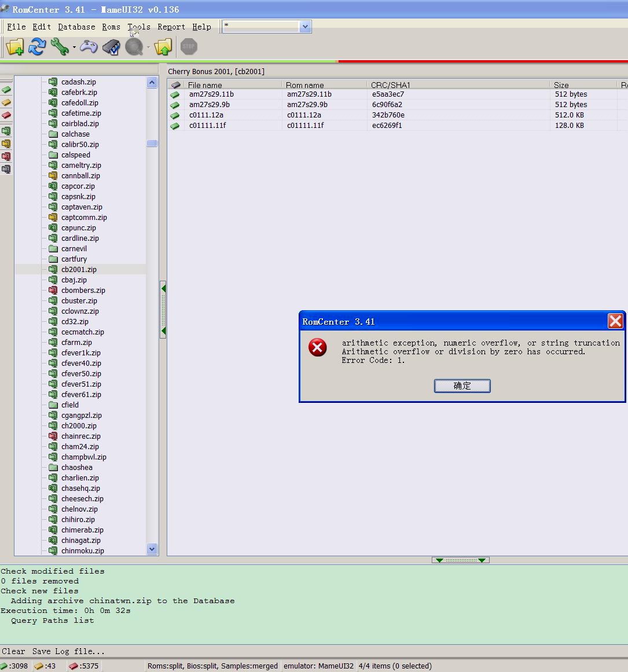This screenshot has height=672, width=628.
Task: Click right green down arrow above log
Action: pos(482,560)
